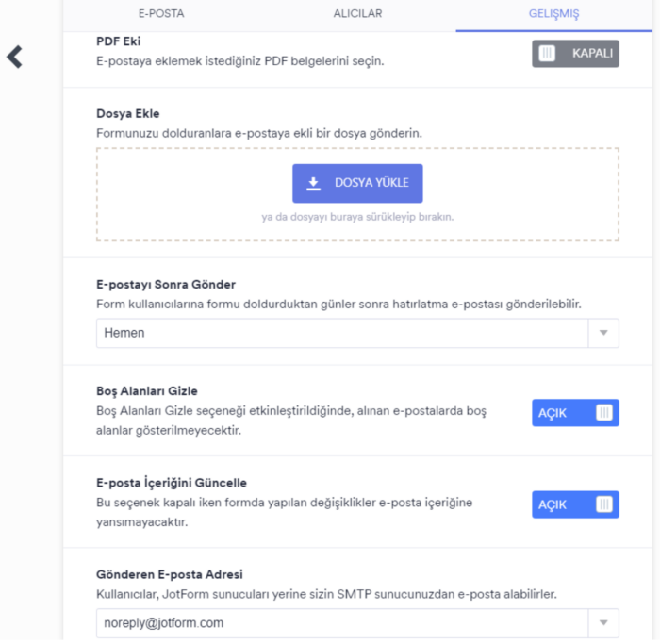Open the ALICILAR tab
This screenshot has width=660, height=644.
coord(357,14)
